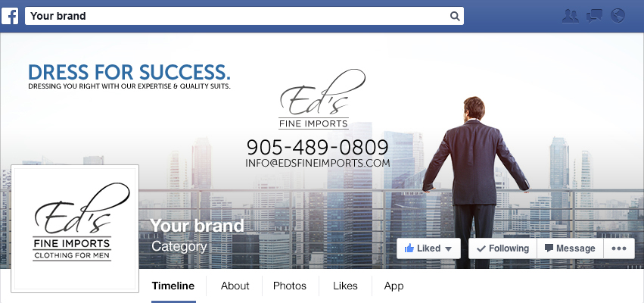Viewport: 644px width, 303px height.
Task: Open the Photos tab
Action: tap(290, 286)
